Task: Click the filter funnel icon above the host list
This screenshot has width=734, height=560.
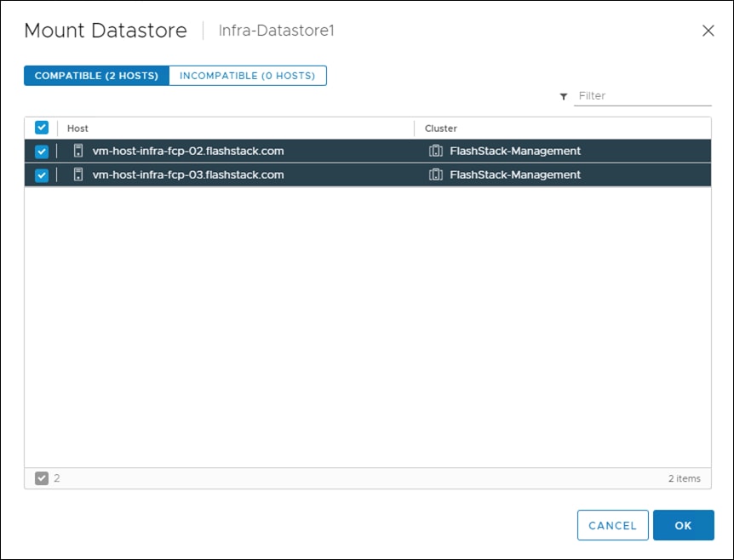Action: [563, 96]
